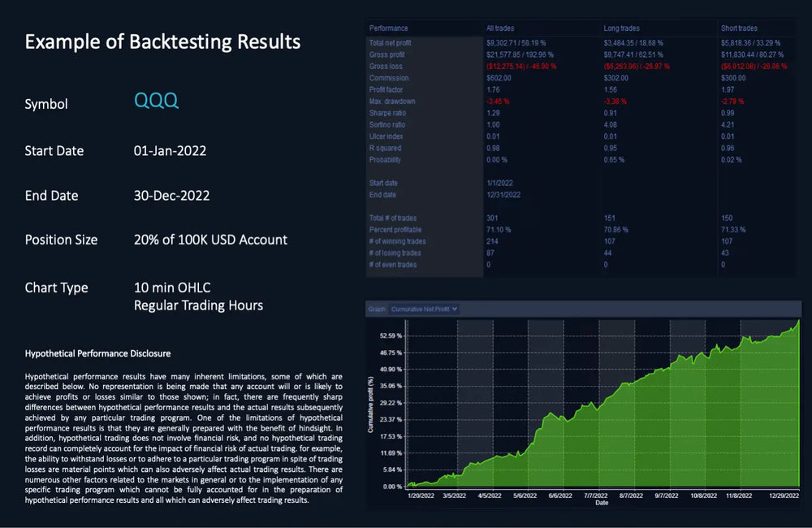Screen dimensions: 812x528
Task: Click the 52.59 % y-axis label
Action: click(x=391, y=335)
